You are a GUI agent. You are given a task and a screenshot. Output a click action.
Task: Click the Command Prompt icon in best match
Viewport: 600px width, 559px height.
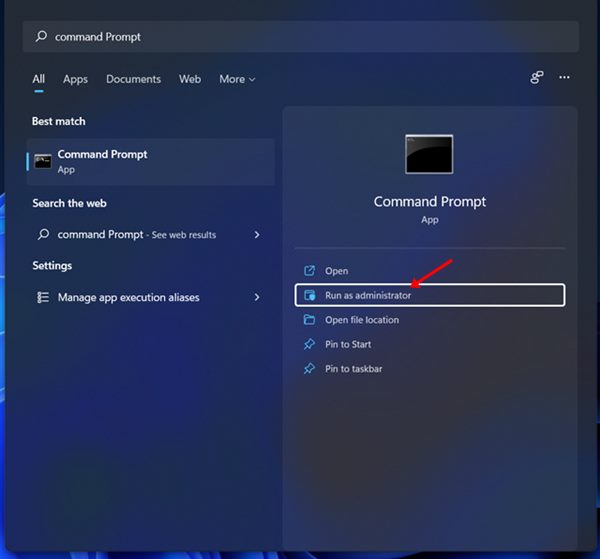pyautogui.click(x=43, y=161)
